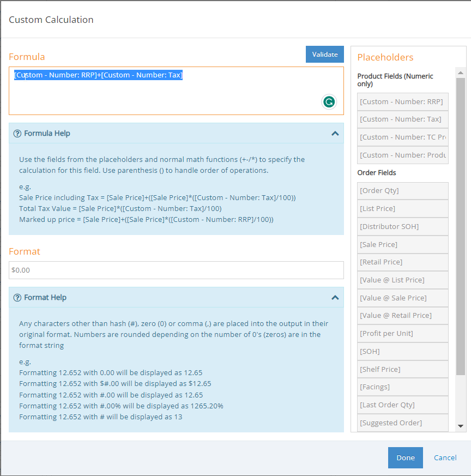Click the Formula Help header title
The width and height of the screenshot is (471, 476).
click(x=47, y=133)
